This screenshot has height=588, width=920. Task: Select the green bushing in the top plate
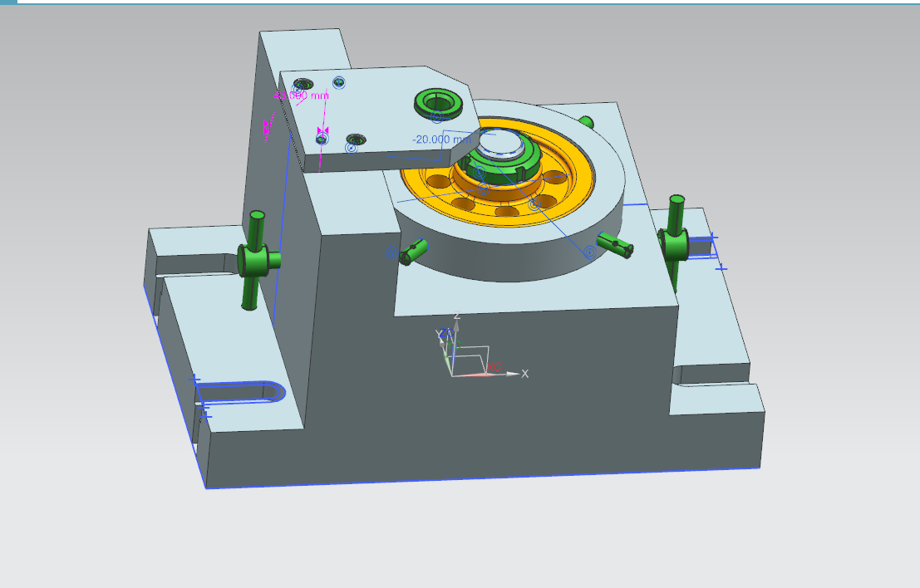pyautogui.click(x=438, y=103)
